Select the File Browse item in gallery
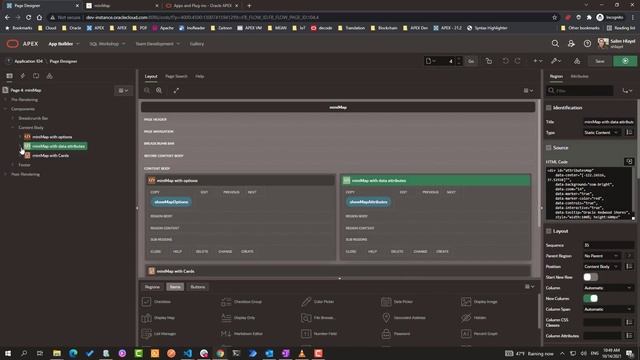 pos(318,318)
